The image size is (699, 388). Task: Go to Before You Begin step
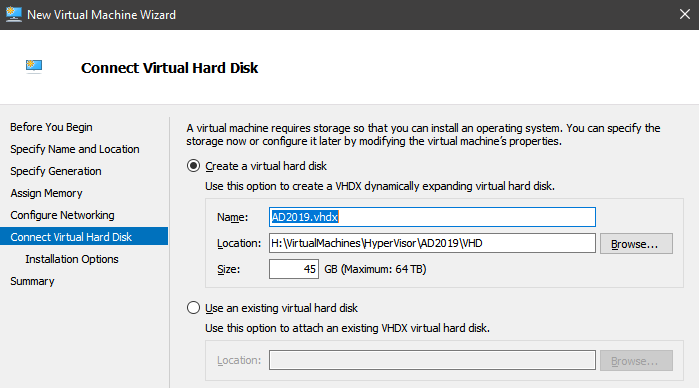(x=51, y=127)
